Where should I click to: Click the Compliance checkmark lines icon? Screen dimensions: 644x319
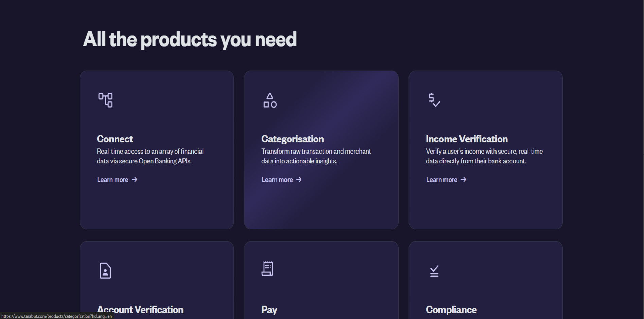[434, 271]
